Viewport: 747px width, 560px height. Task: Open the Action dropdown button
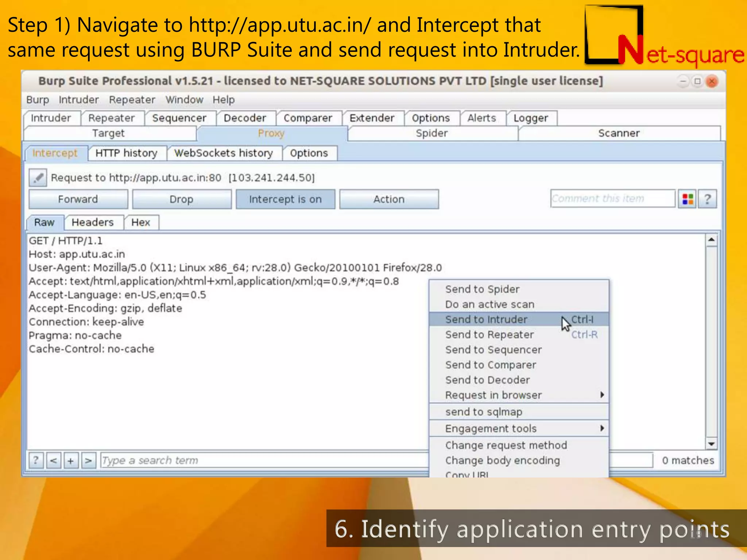[389, 199]
